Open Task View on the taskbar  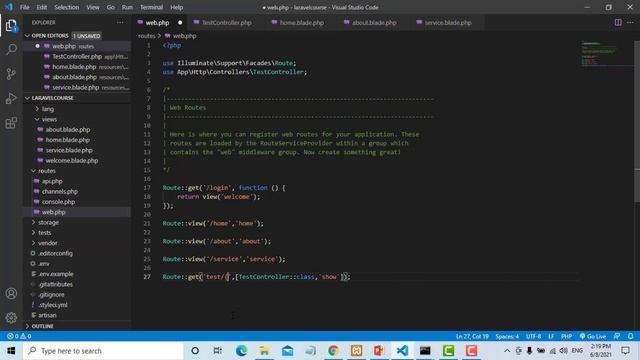[x=218, y=351]
